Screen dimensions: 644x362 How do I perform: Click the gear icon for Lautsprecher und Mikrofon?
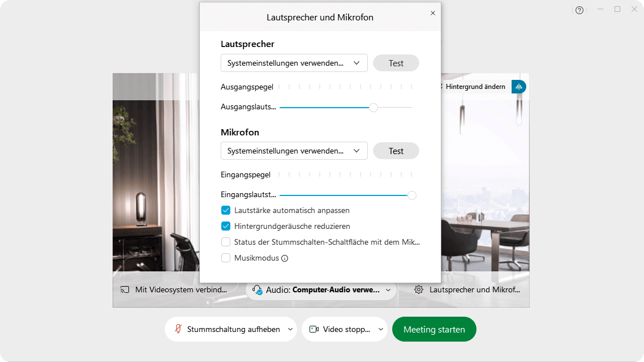(x=418, y=289)
